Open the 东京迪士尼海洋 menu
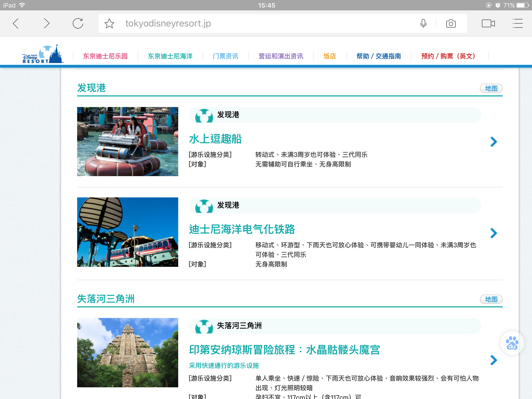 click(170, 56)
